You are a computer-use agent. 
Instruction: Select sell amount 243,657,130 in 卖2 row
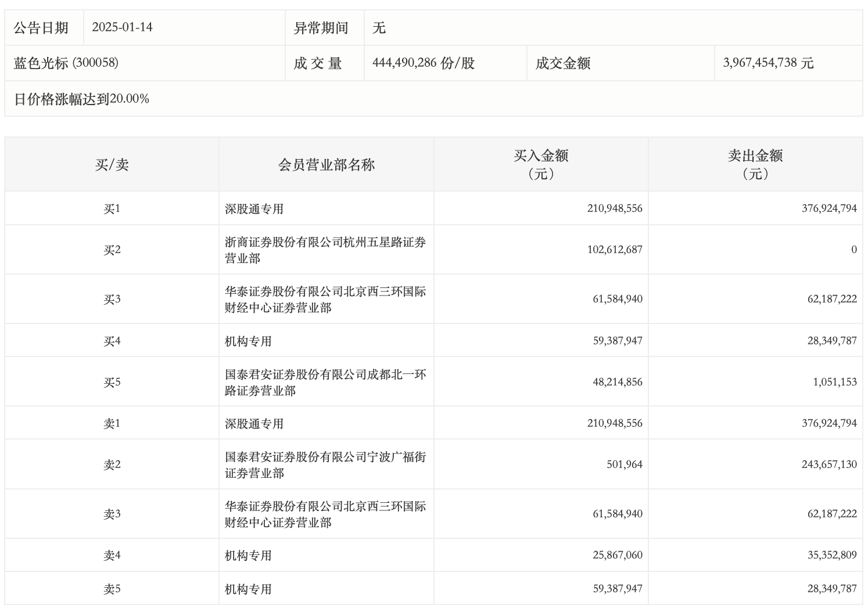pyautogui.click(x=828, y=465)
